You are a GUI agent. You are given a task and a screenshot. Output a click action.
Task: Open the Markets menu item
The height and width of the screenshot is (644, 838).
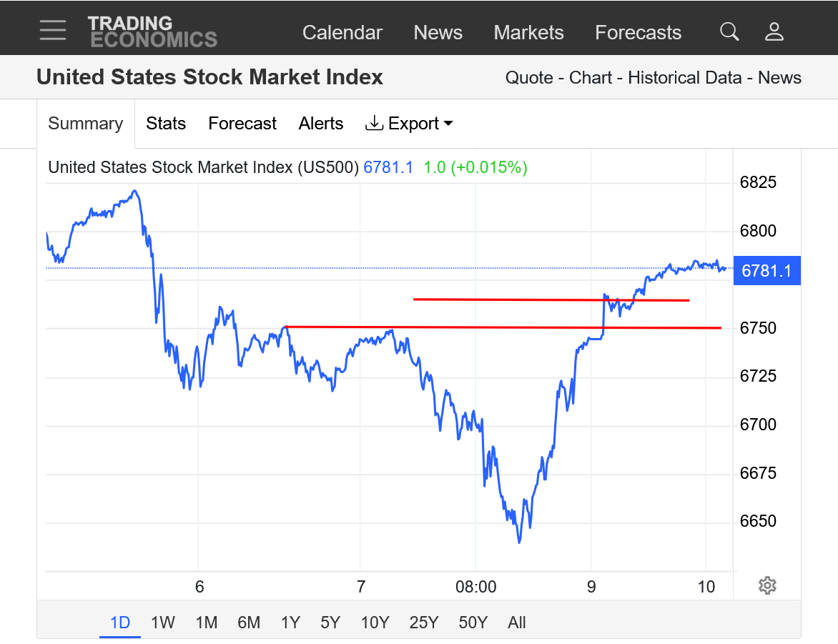tap(528, 33)
